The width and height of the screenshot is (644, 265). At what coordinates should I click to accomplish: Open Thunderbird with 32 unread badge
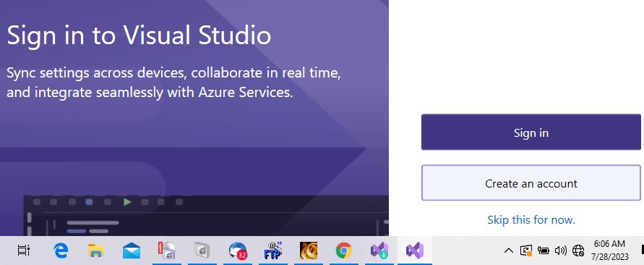pos(238,251)
